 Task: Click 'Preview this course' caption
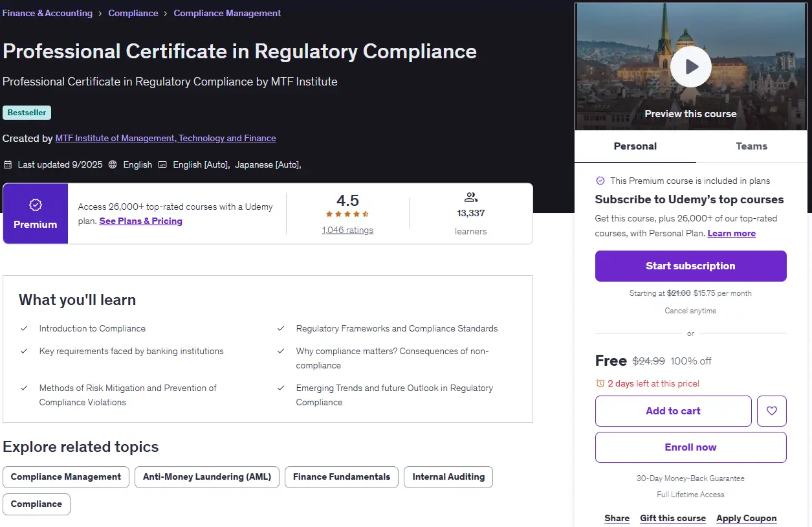(690, 114)
